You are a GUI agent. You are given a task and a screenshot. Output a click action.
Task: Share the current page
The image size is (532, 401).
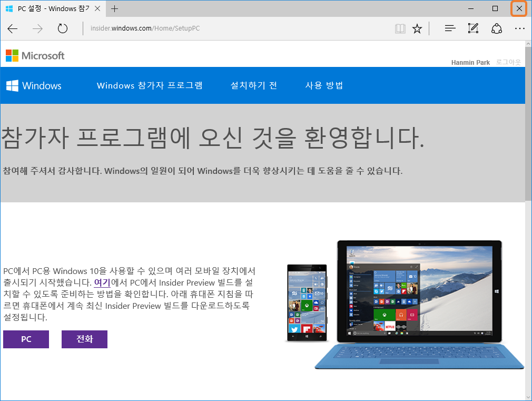[x=497, y=28]
